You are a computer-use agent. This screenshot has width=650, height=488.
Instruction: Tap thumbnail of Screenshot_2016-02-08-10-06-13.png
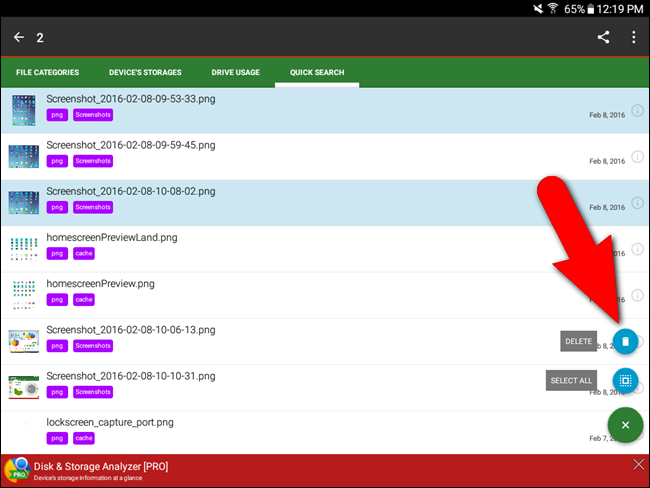23,341
